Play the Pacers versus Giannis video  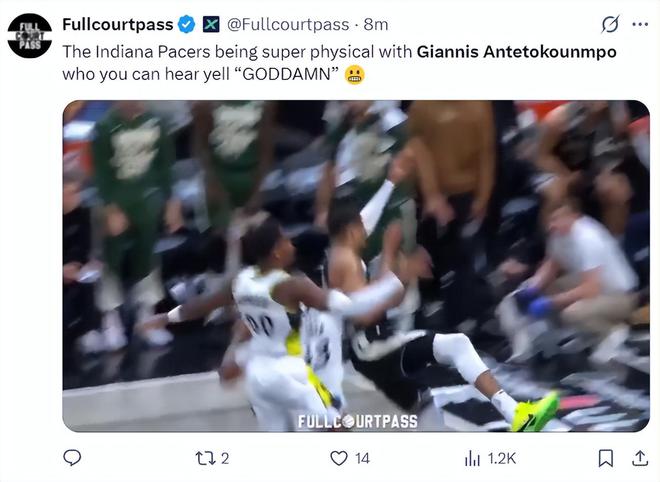coord(356,266)
